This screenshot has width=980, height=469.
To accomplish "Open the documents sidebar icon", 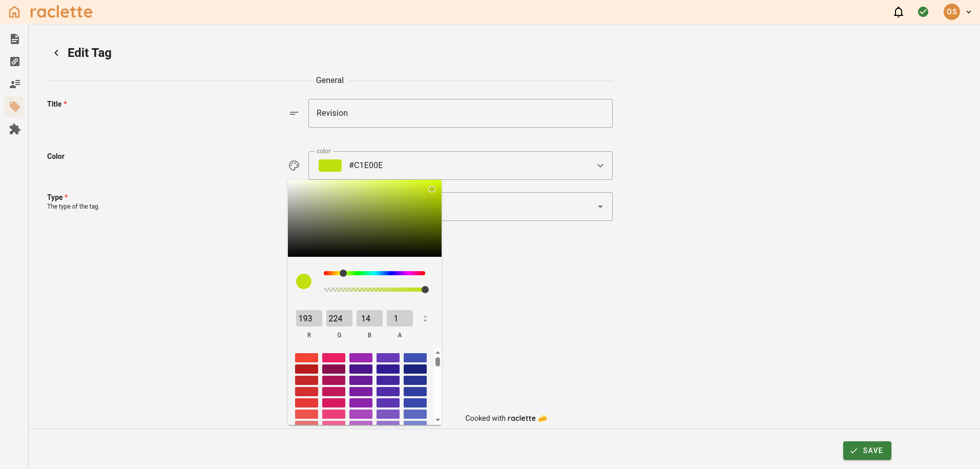I will [15, 39].
